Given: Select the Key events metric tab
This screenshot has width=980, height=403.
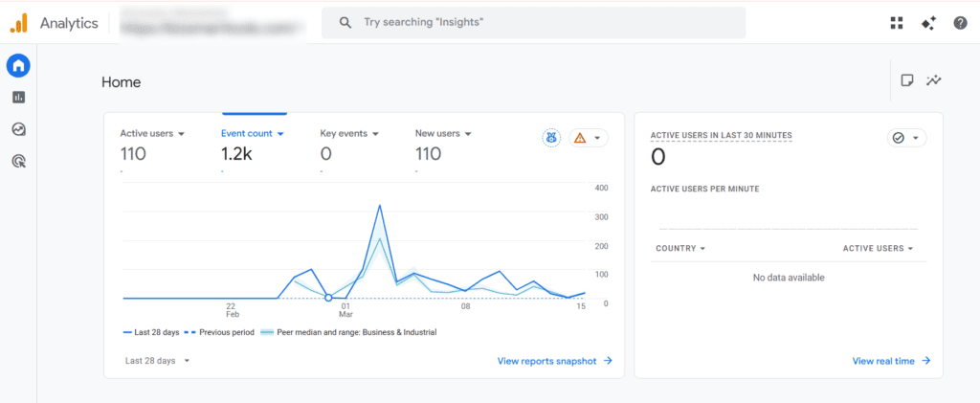Looking at the screenshot, I should [x=349, y=134].
